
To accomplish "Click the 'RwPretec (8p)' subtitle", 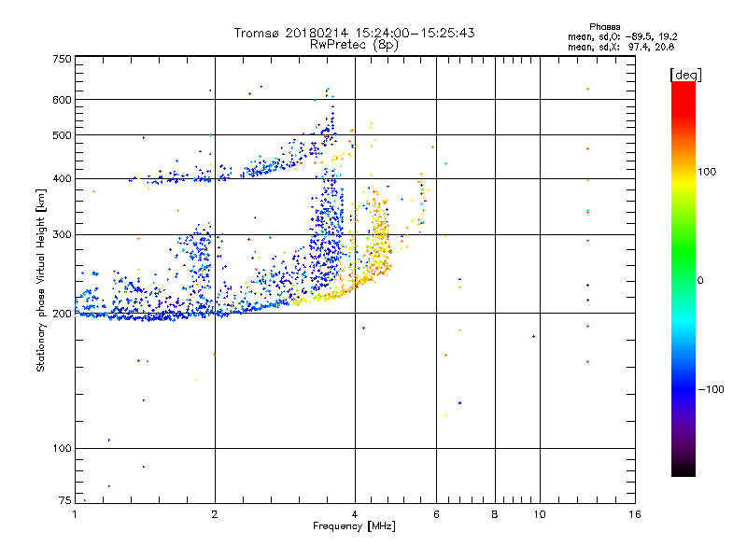I will (x=354, y=45).
